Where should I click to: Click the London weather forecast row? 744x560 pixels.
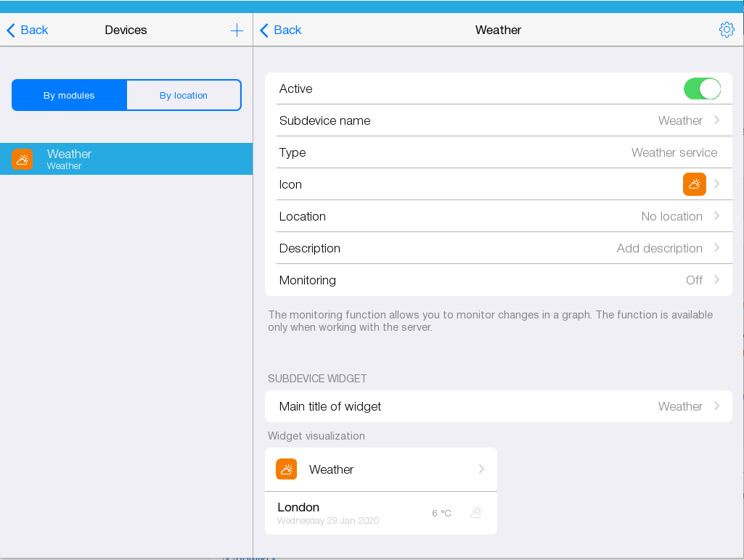pos(380,513)
